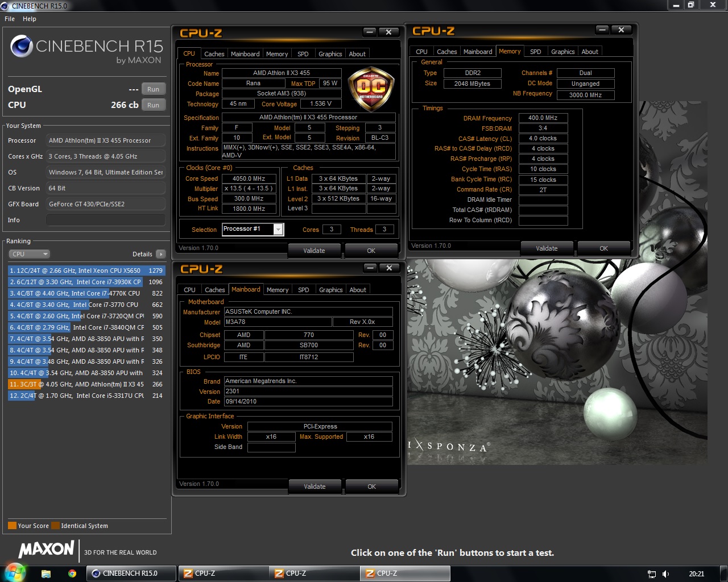Click OK in the CPU window
Image resolution: width=728 pixels, height=582 pixels.
point(371,251)
